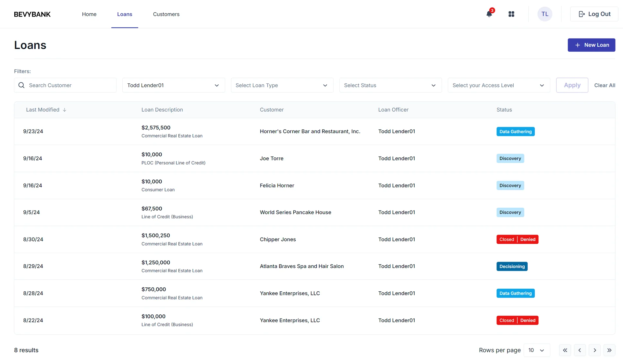The width and height of the screenshot is (623, 364).
Task: Create a New Loan
Action: click(x=591, y=45)
